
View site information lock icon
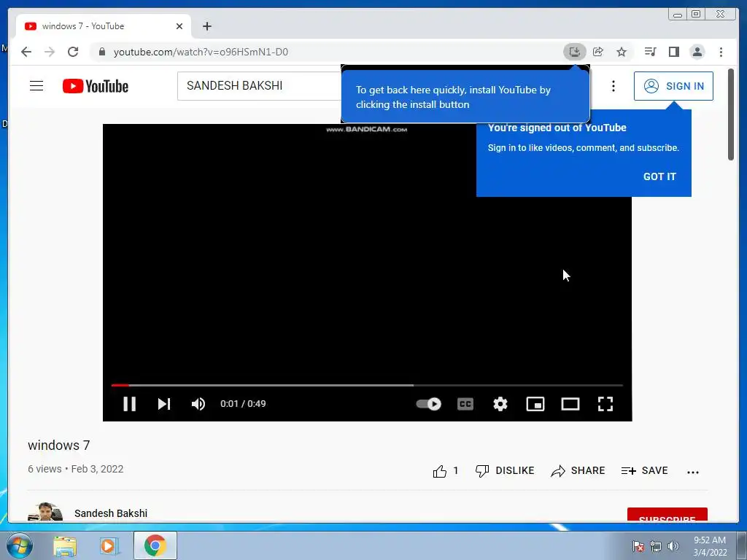point(101,52)
